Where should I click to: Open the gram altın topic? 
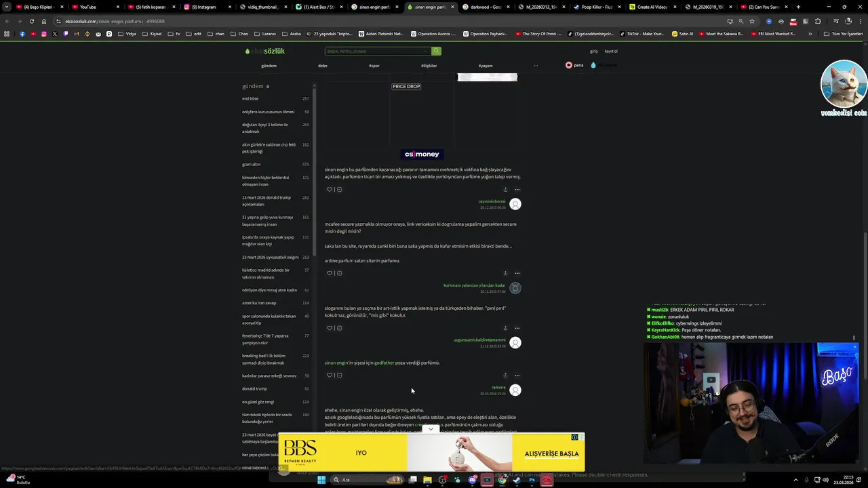pyautogui.click(x=251, y=165)
